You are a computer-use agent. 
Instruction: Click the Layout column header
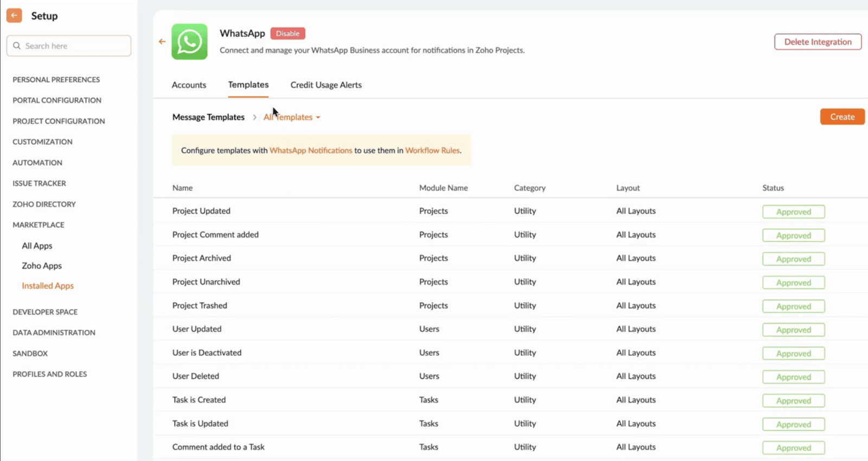pos(628,188)
